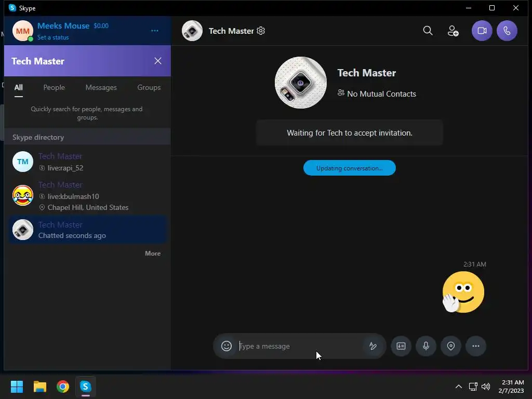Record a voice message microphone icon
The height and width of the screenshot is (399, 532).
tap(426, 346)
